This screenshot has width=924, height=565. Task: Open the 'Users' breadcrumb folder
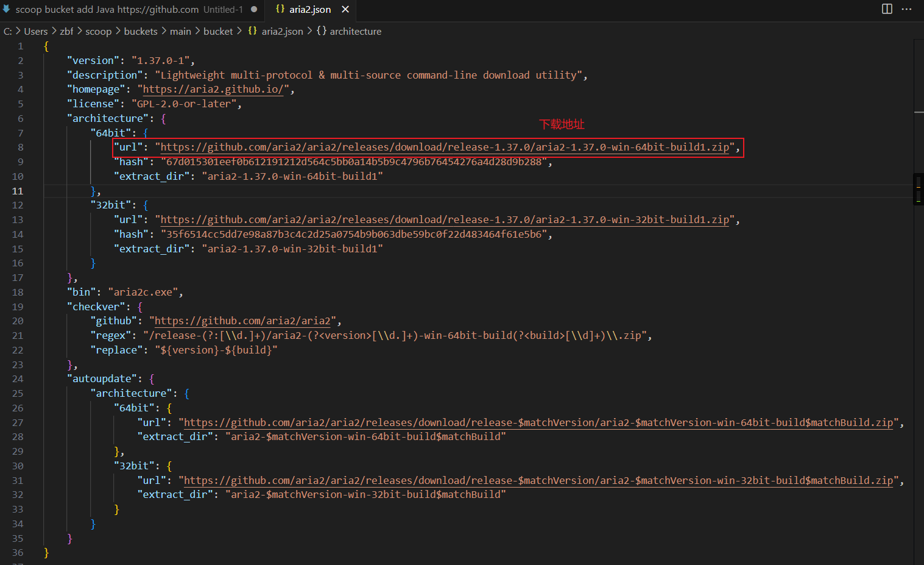pos(35,31)
